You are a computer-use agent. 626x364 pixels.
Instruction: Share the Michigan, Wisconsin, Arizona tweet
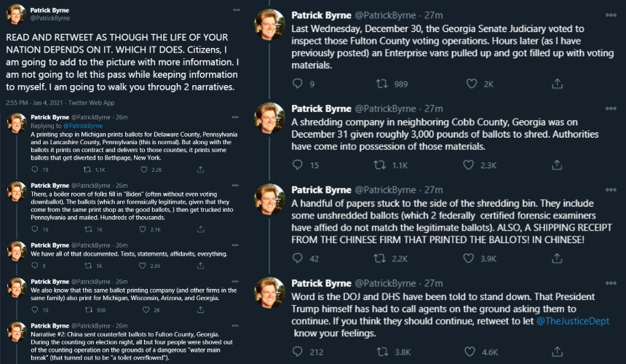[200, 309]
